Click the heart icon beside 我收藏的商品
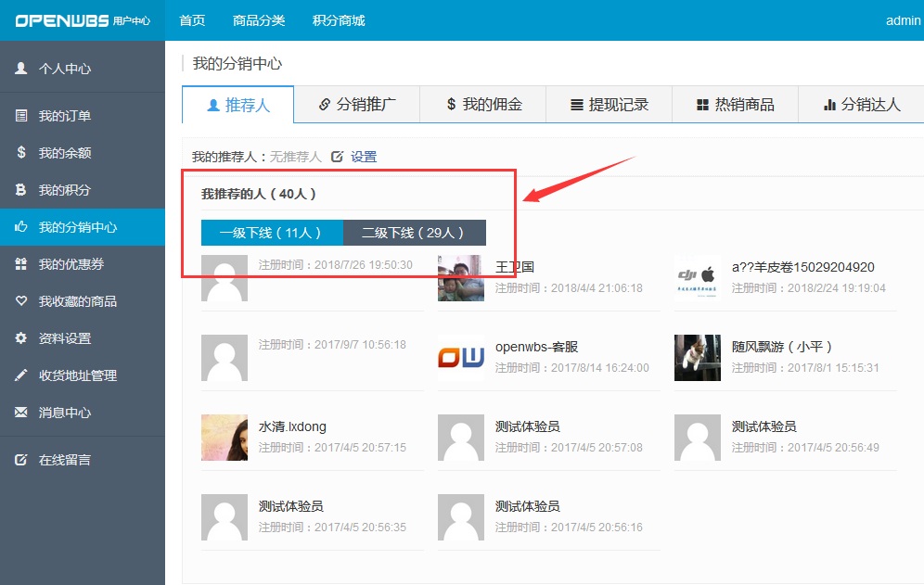The image size is (924, 585). point(21,301)
